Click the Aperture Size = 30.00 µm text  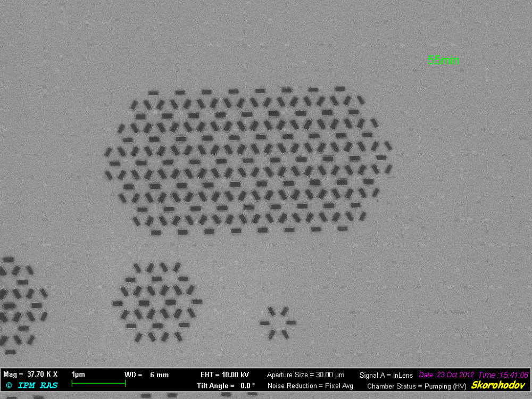point(305,375)
